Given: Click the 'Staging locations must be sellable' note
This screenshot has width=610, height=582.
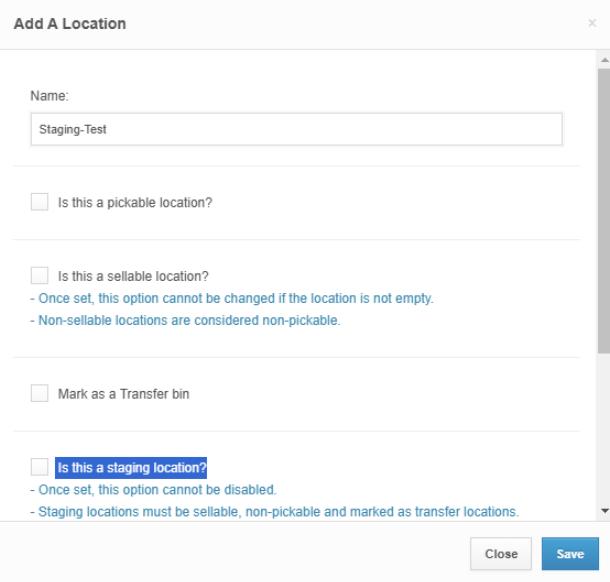Looking at the screenshot, I should pyautogui.click(x=274, y=512).
